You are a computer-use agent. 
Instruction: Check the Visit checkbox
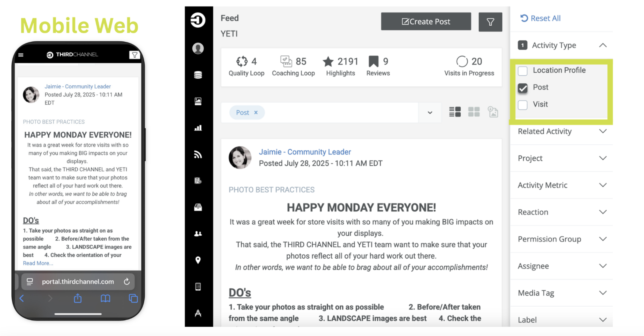coord(522,105)
